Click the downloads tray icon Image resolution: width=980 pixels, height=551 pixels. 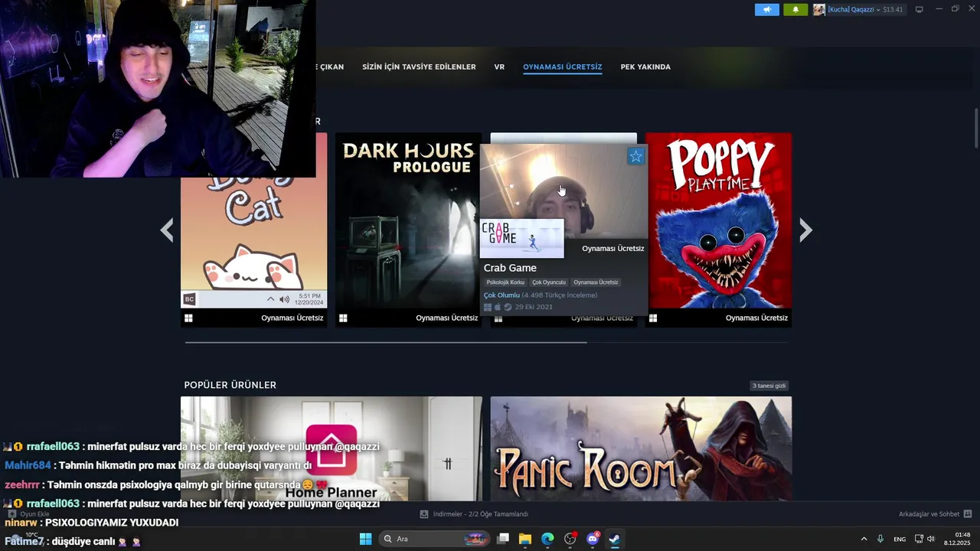click(x=424, y=514)
